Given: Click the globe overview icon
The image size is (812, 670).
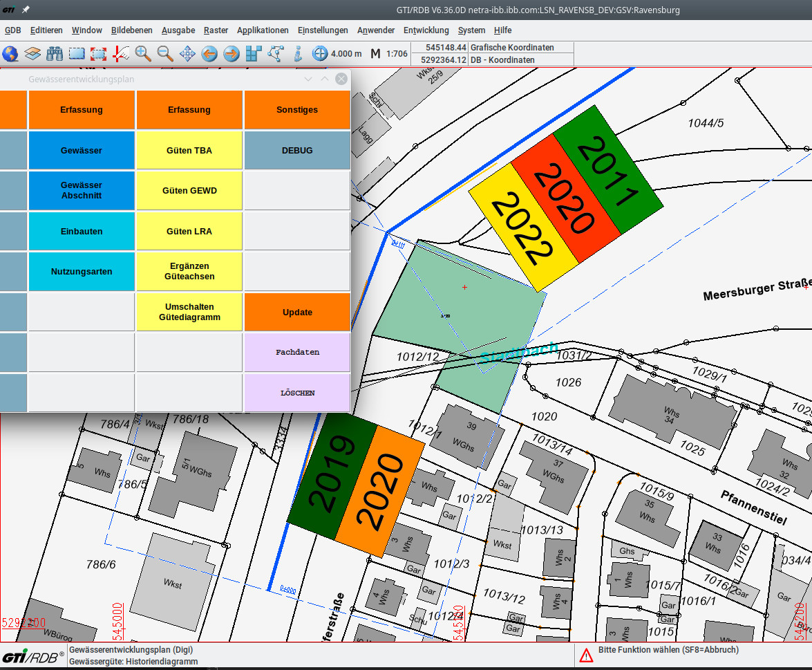Looking at the screenshot, I should coord(10,53).
